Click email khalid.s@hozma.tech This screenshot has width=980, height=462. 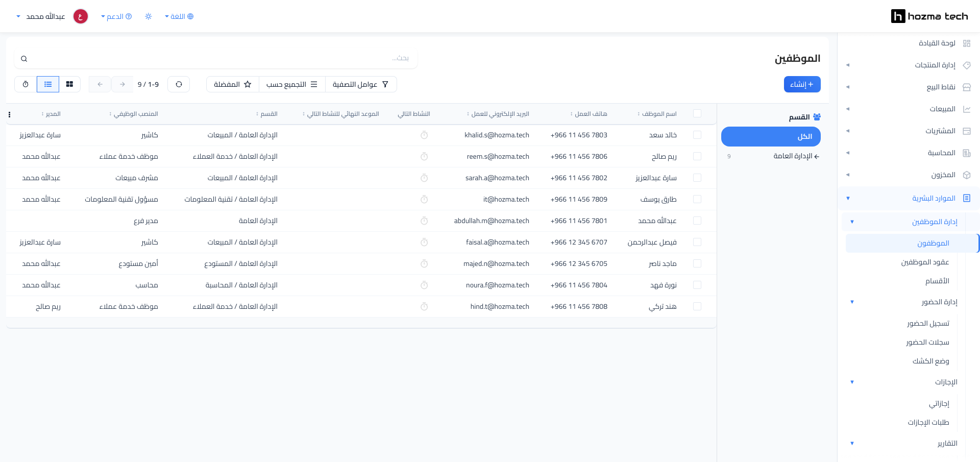tap(497, 135)
